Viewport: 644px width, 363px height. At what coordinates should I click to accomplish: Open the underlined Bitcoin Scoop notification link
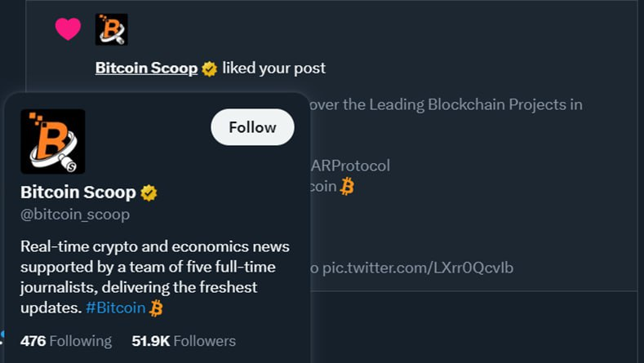(x=146, y=69)
